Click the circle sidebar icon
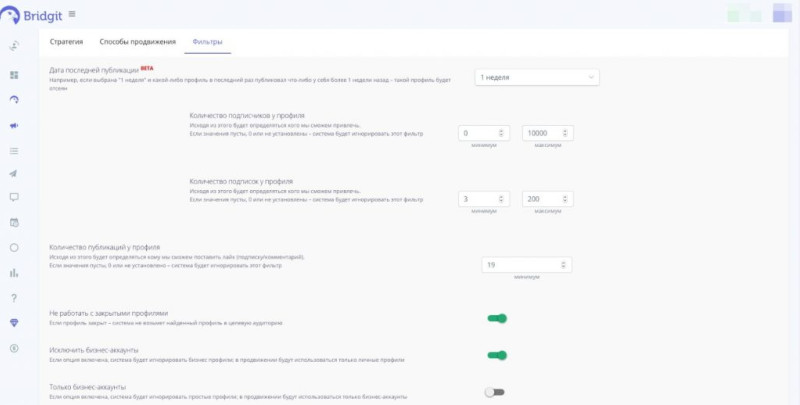The width and height of the screenshot is (800, 405). click(14, 247)
